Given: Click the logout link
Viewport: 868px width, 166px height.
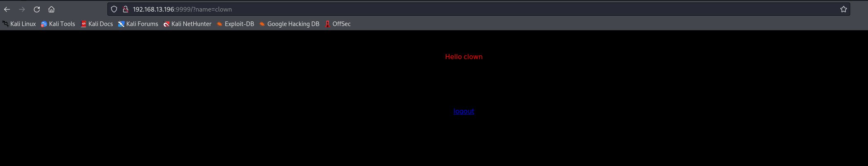Looking at the screenshot, I should pyautogui.click(x=464, y=111).
